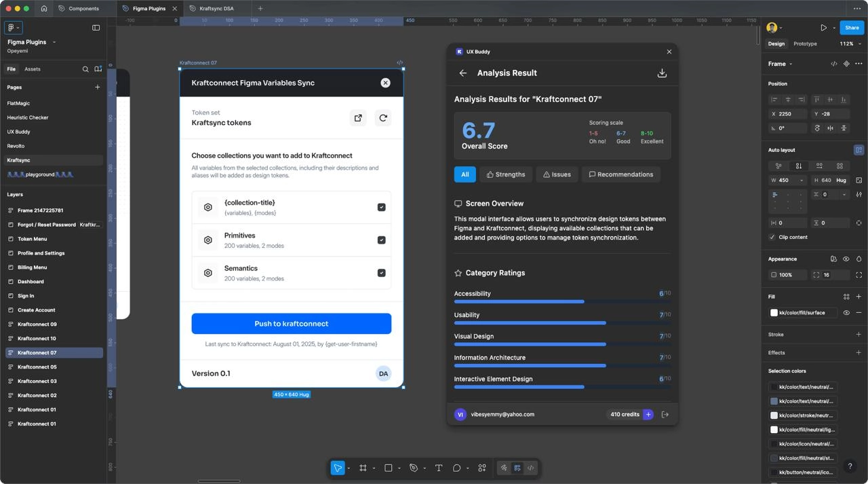Open the home icon in title bar

(x=44, y=9)
